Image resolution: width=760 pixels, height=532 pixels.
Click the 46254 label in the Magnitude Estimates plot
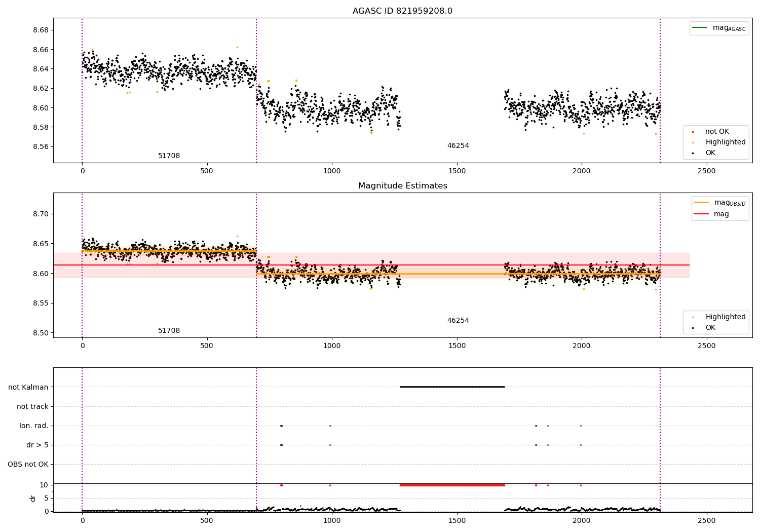(458, 321)
